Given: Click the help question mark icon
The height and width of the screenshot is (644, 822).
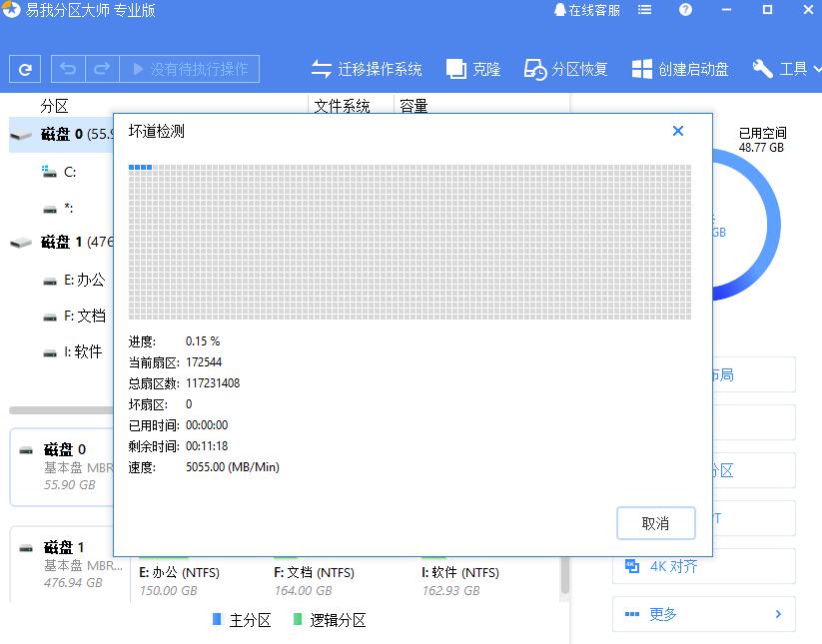Looking at the screenshot, I should [685, 10].
